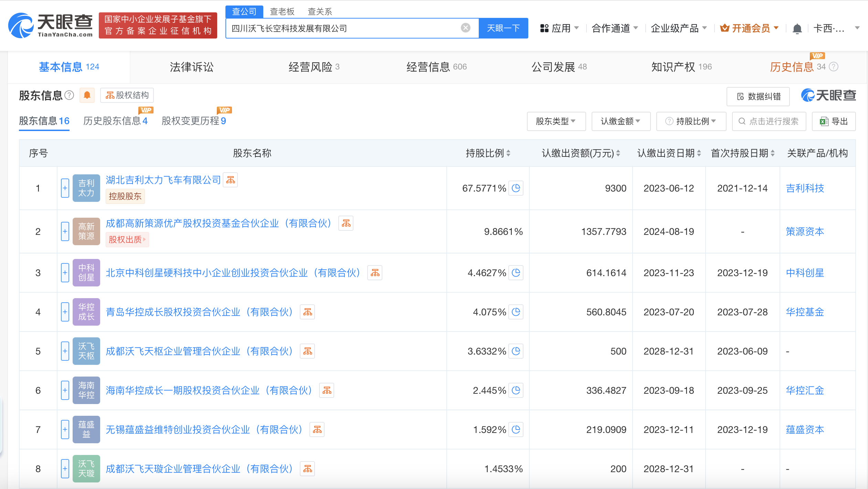Click the pie chart icon beside 67.5771%
The image size is (868, 489).
[516, 188]
